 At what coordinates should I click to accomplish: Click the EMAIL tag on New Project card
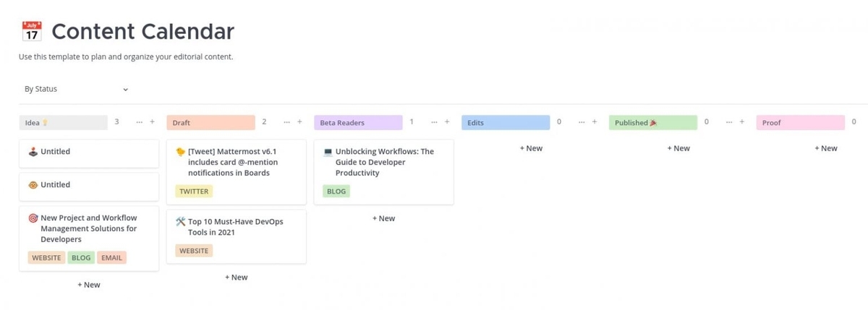pos(112,257)
